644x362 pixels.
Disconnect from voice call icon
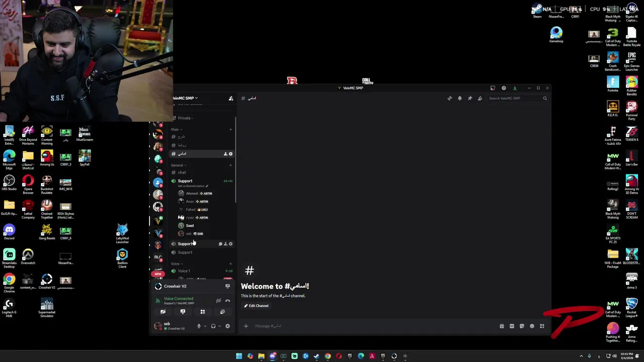[x=227, y=301]
